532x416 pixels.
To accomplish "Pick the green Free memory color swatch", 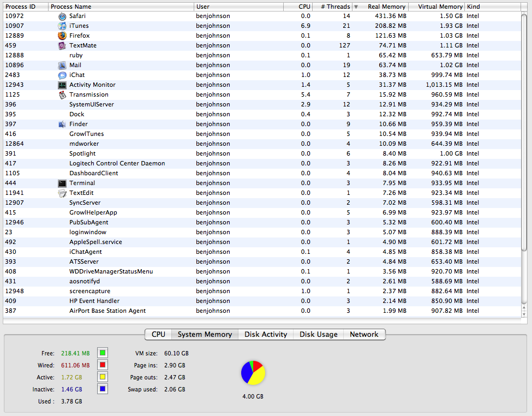I will pos(103,353).
